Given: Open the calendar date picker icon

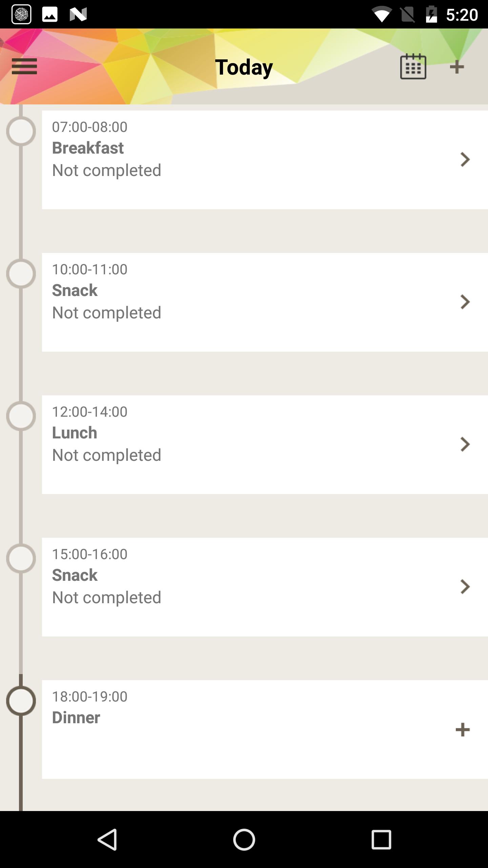Looking at the screenshot, I should tap(413, 66).
